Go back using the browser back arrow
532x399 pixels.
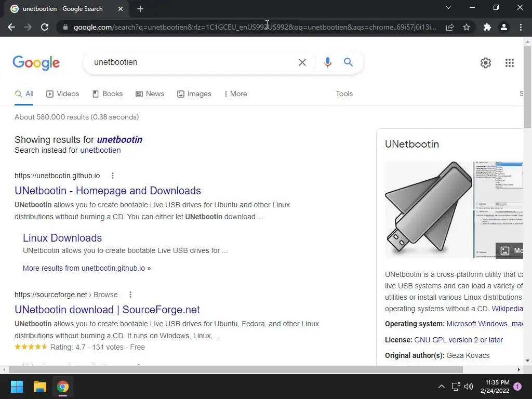(11, 27)
